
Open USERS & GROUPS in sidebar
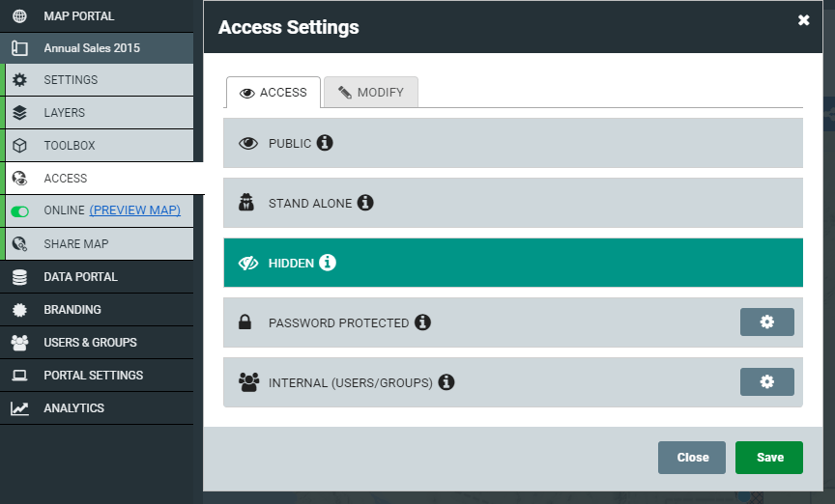click(97, 342)
